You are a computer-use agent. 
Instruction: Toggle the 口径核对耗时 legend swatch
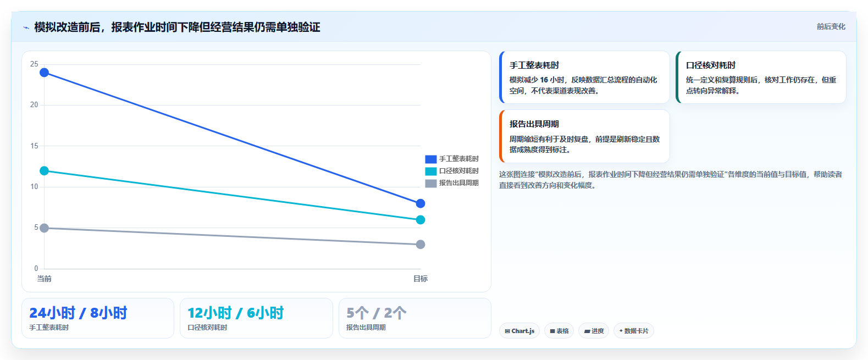[x=430, y=171]
